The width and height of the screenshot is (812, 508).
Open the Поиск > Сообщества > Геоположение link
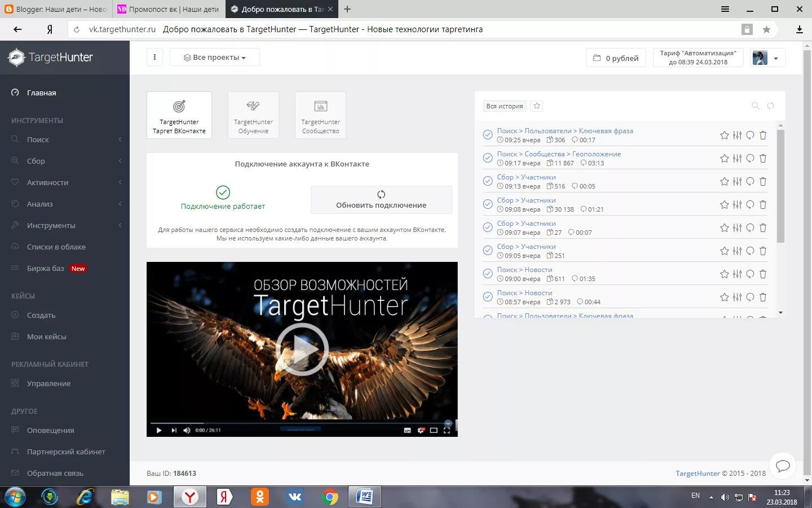(559, 154)
